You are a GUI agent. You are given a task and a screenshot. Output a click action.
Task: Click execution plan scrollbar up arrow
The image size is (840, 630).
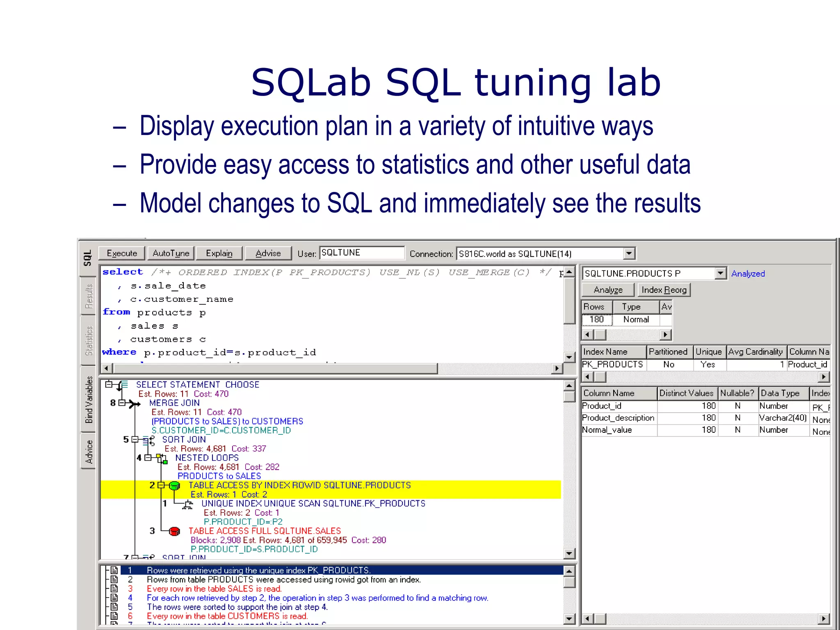[x=569, y=386]
